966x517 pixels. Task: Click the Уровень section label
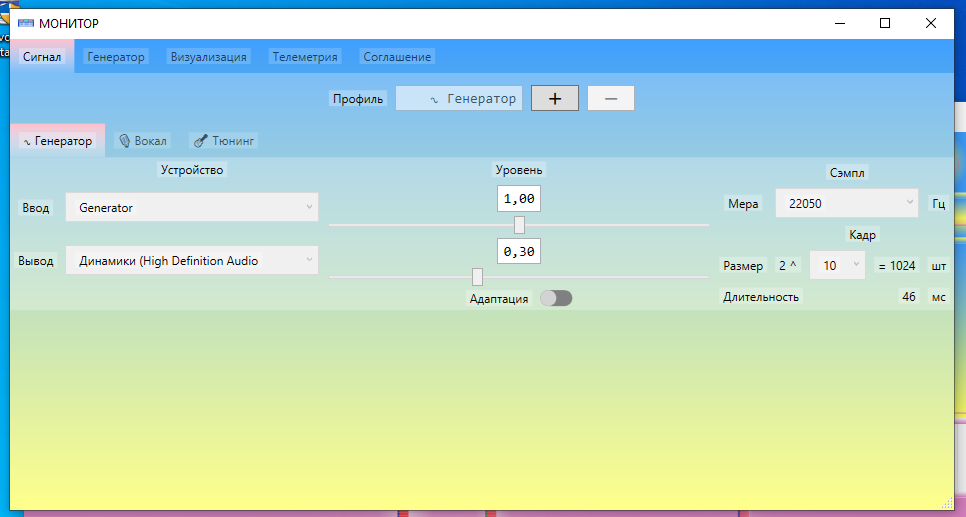coord(519,169)
